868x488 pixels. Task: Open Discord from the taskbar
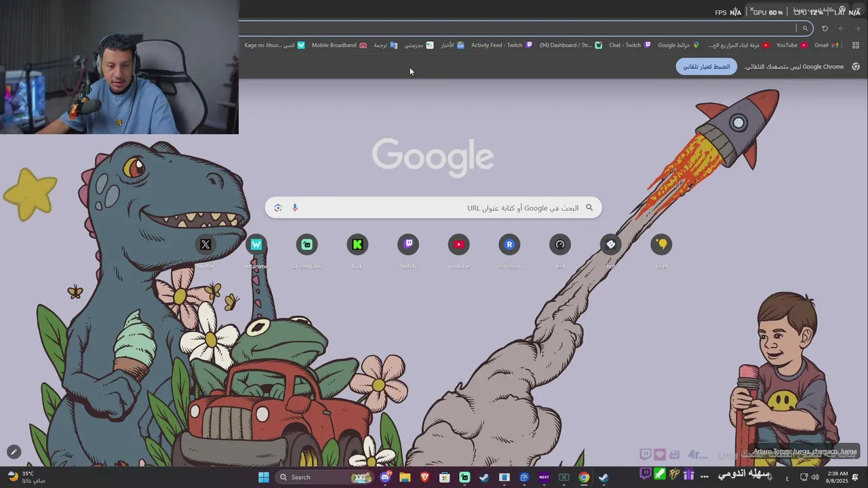pos(385,477)
